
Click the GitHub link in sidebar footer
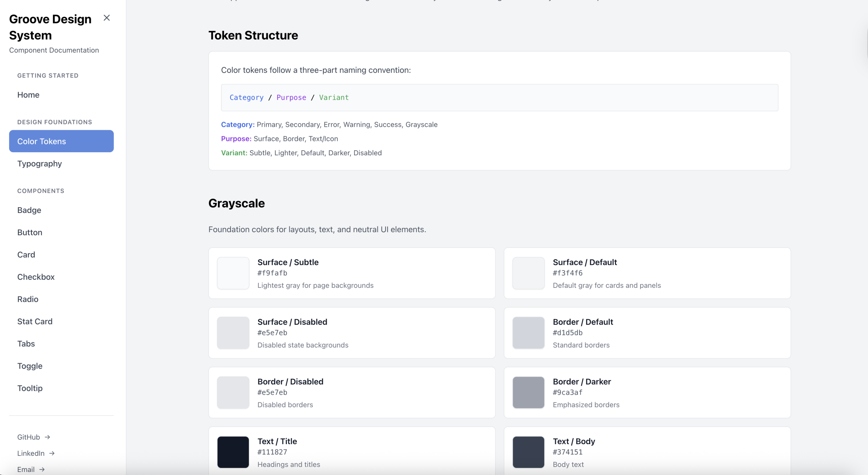(28, 437)
